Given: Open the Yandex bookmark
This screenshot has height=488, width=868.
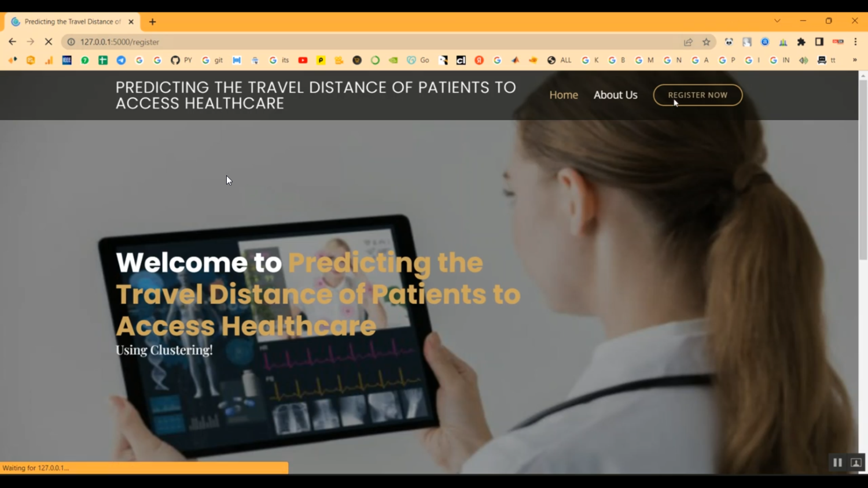Looking at the screenshot, I should click(479, 60).
